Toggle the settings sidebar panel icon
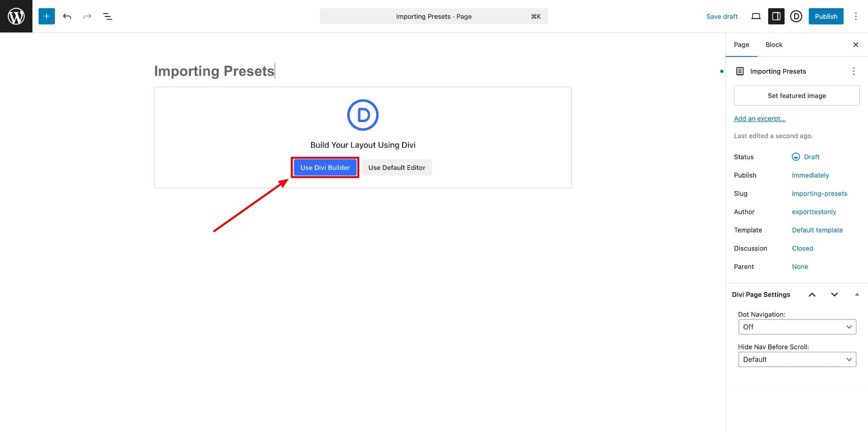Image resolution: width=868 pixels, height=443 pixels. pos(776,16)
